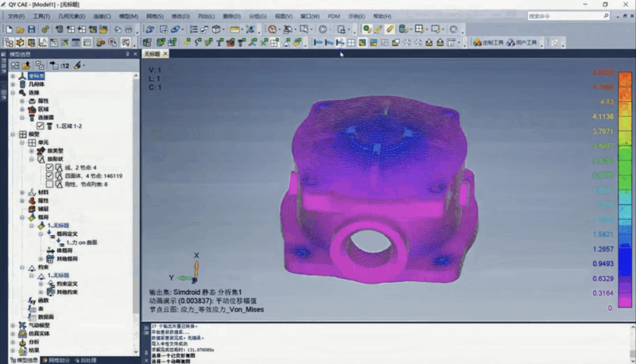This screenshot has width=636, height=364.
Task: Switch to the 后处理 bottom tab
Action: (89, 360)
